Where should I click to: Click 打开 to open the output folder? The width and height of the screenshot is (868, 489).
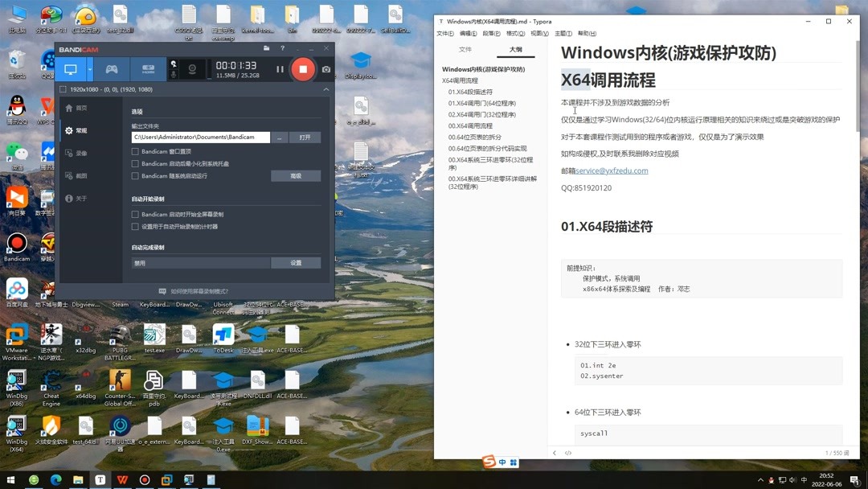pos(305,138)
